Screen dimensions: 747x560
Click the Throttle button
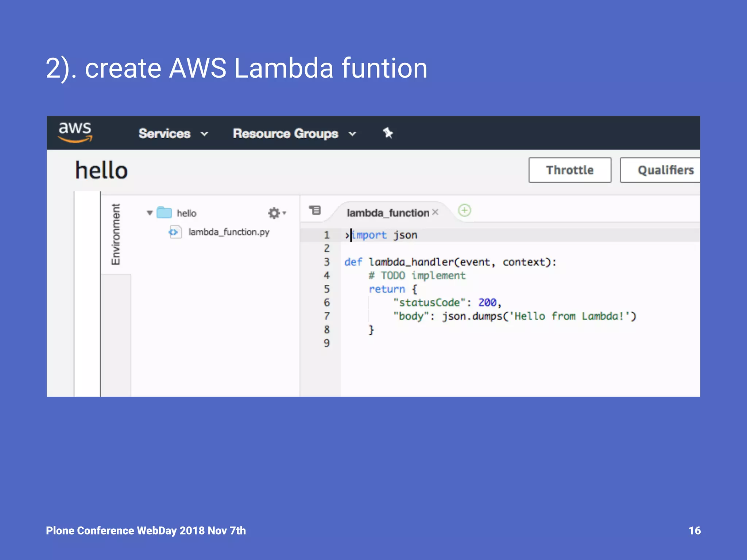click(x=570, y=170)
